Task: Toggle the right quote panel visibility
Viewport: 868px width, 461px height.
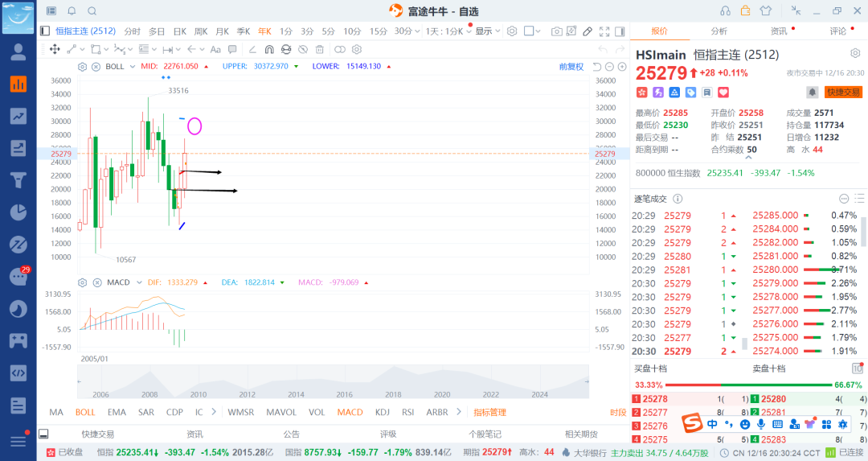Action: click(x=620, y=31)
